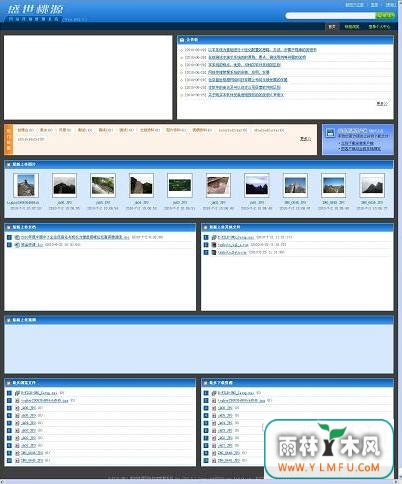This screenshot has height=484, width=402.
Task: Click the icon in the announcements panel header
Action: click(x=182, y=40)
